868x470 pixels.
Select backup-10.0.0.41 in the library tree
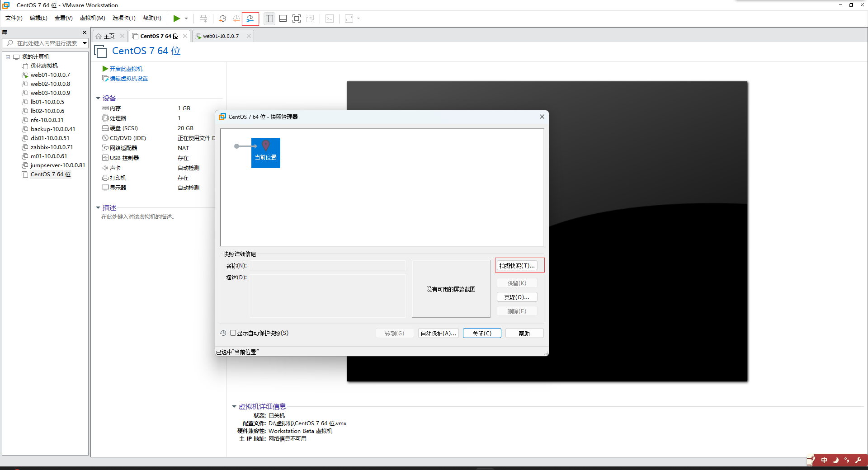coord(53,129)
